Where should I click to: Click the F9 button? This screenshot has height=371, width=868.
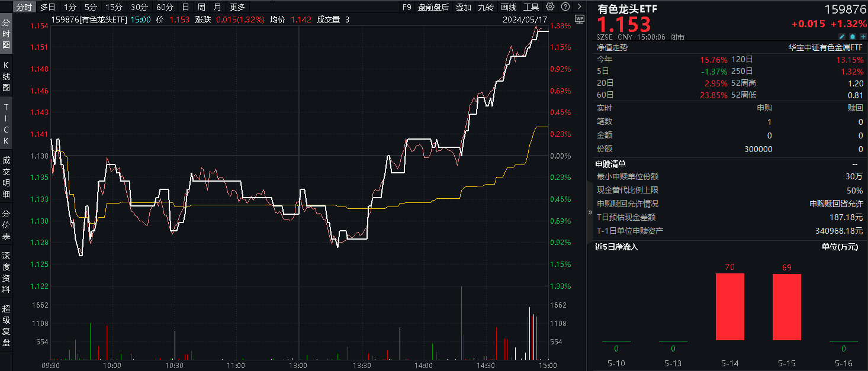[x=407, y=7]
